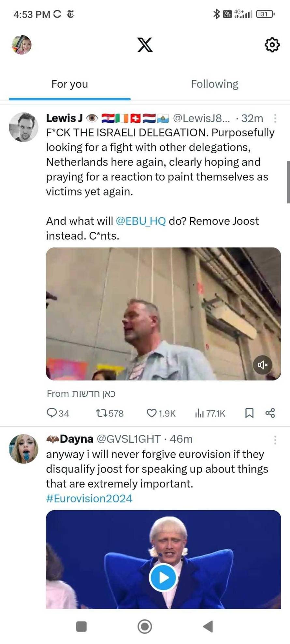Open Lewis J's profile picture

(x=23, y=127)
